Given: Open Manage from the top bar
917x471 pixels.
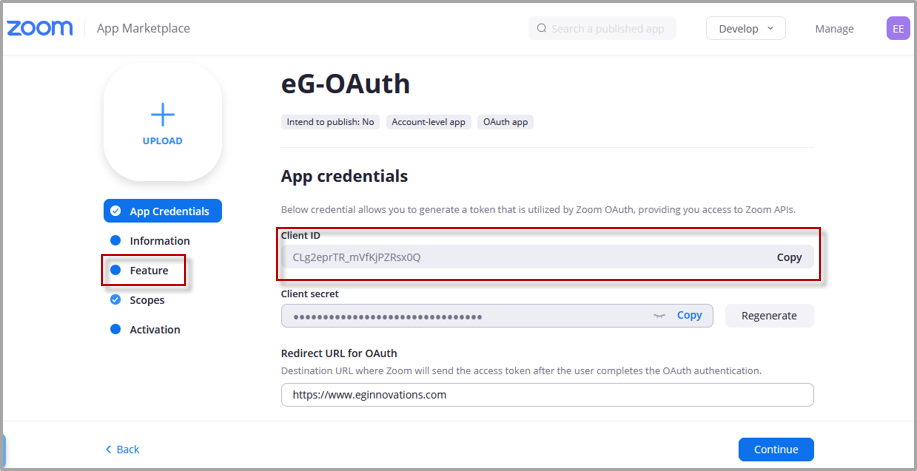Looking at the screenshot, I should (x=834, y=29).
